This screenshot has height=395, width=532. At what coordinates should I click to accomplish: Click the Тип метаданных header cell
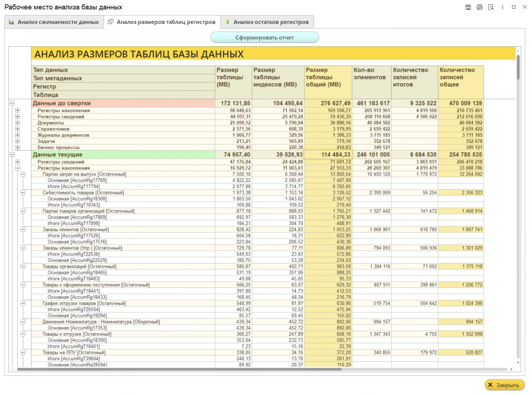point(123,78)
